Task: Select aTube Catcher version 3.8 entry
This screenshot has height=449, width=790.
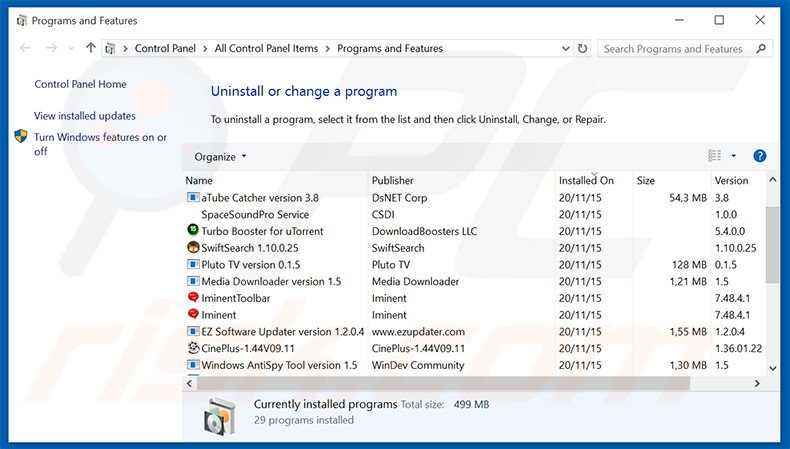Action: (260, 198)
